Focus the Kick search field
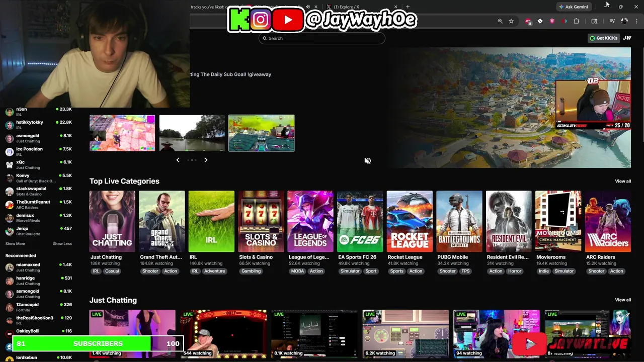Screen dimensions: 644x362 (x=322, y=38)
